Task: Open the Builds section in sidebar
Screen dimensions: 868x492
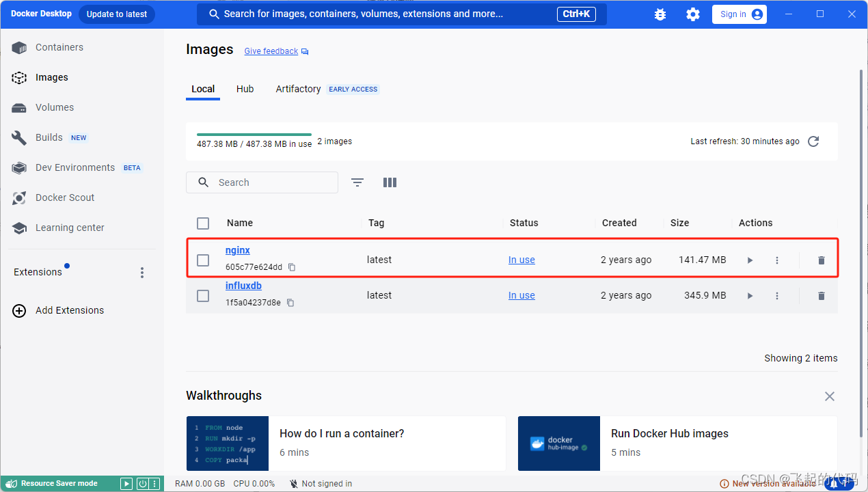Action: [49, 137]
